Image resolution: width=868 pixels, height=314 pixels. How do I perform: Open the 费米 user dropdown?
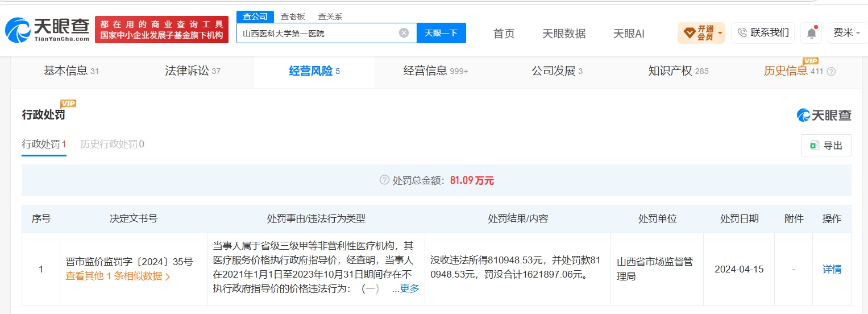847,33
